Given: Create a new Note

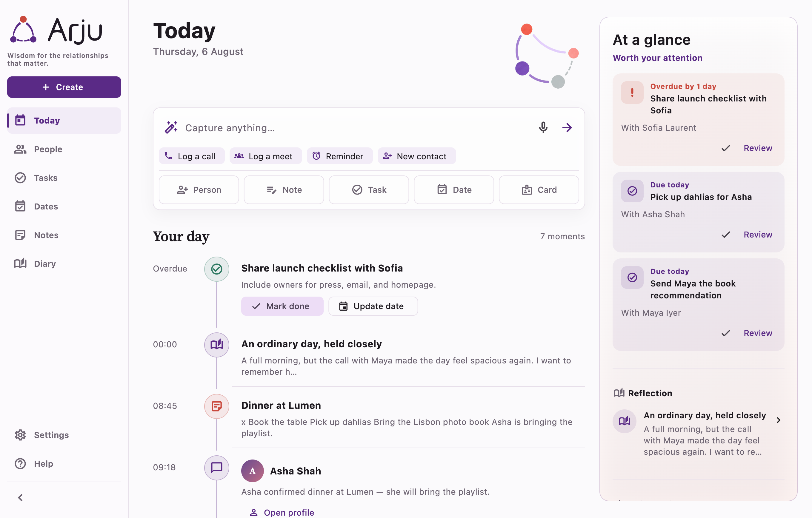Looking at the screenshot, I should point(284,190).
